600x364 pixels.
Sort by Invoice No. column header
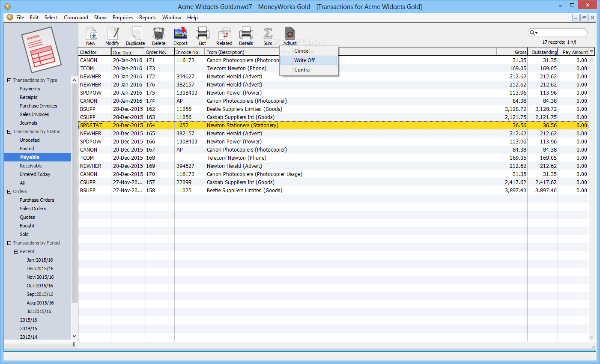tap(190, 52)
